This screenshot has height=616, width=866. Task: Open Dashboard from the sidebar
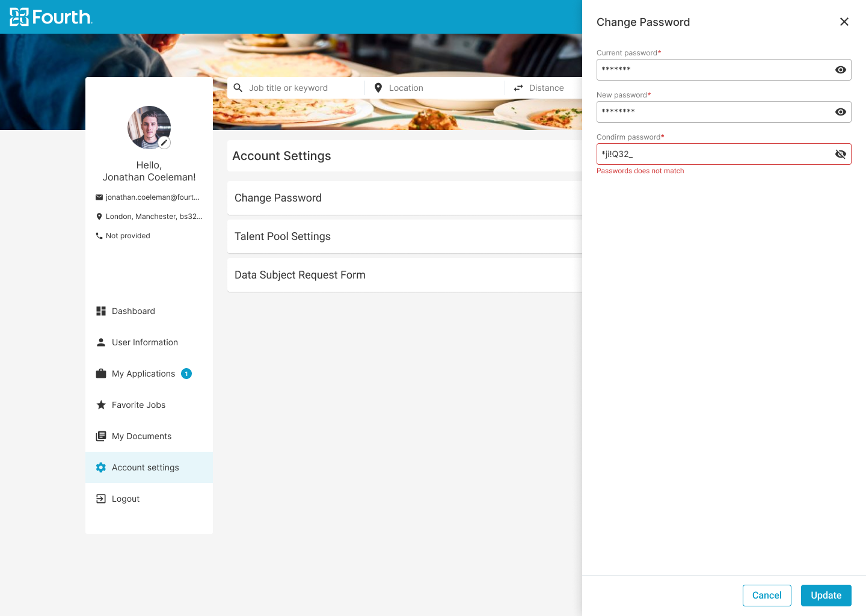coord(133,311)
